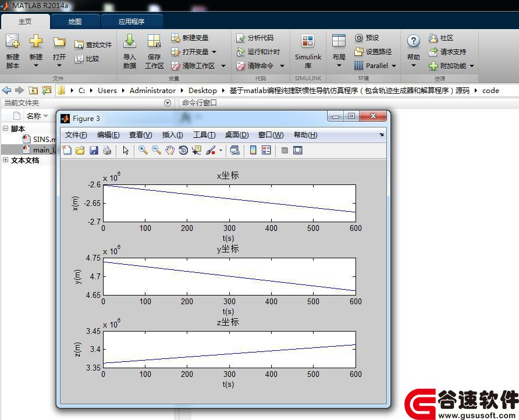This screenshot has width=519, height=420.
Task: Collapse the 脚本 group in file list
Action: point(5,129)
